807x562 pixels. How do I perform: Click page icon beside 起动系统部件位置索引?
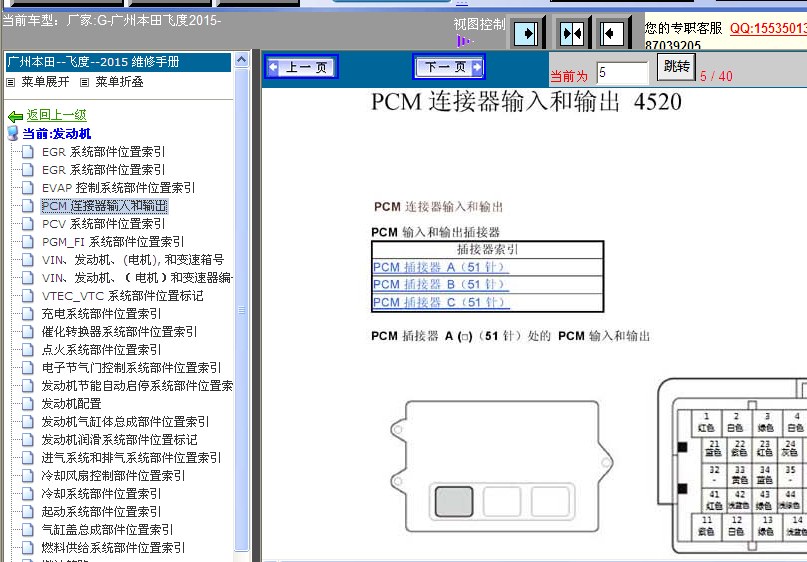pyautogui.click(x=28, y=512)
